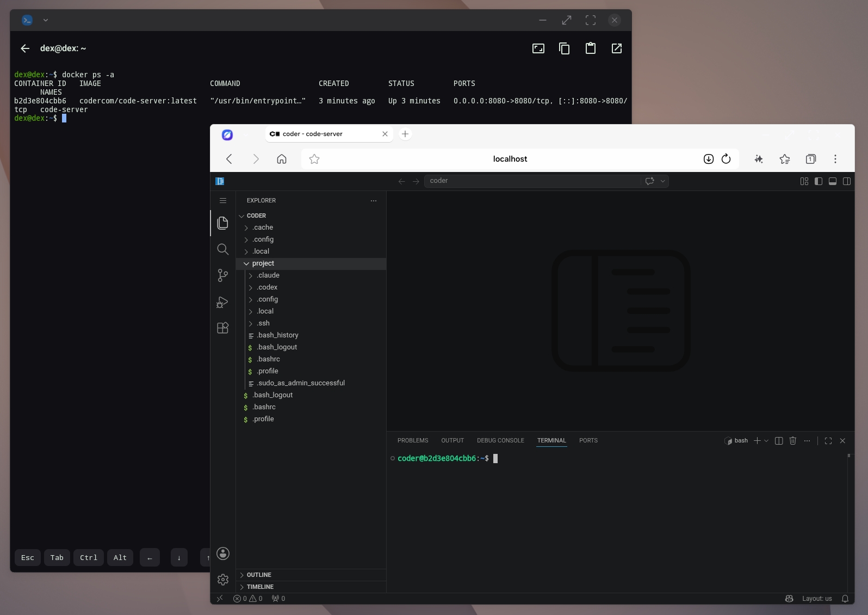Open the .bash_history file in project
Image resolution: width=868 pixels, height=615 pixels.
(x=311, y=335)
